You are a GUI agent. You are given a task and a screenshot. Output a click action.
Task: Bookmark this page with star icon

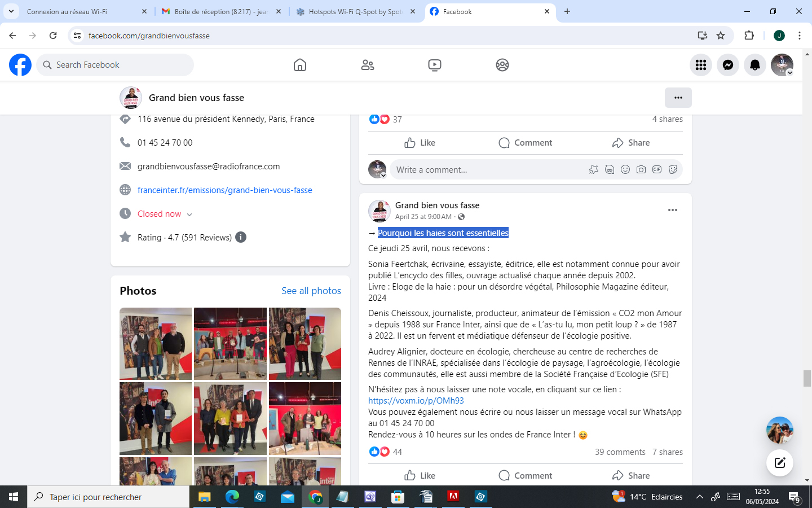pyautogui.click(x=721, y=36)
